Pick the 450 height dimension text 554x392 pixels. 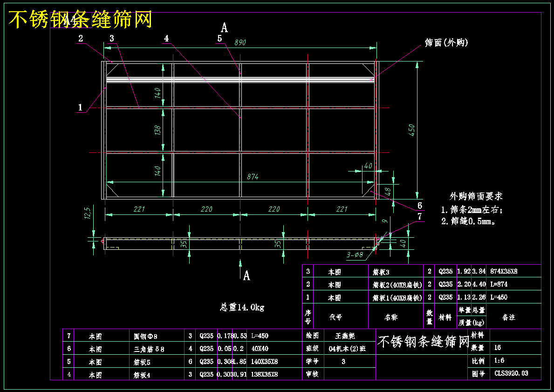pyautogui.click(x=411, y=130)
